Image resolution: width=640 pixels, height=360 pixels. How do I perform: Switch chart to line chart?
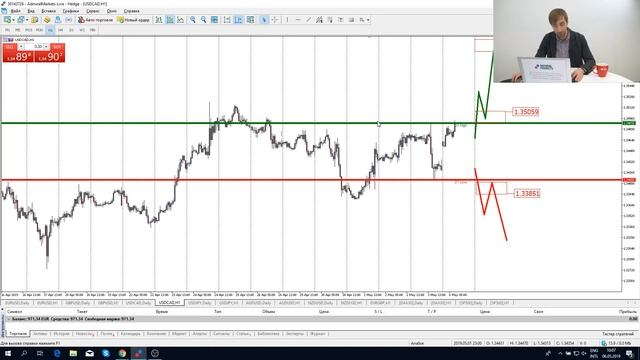180,20
